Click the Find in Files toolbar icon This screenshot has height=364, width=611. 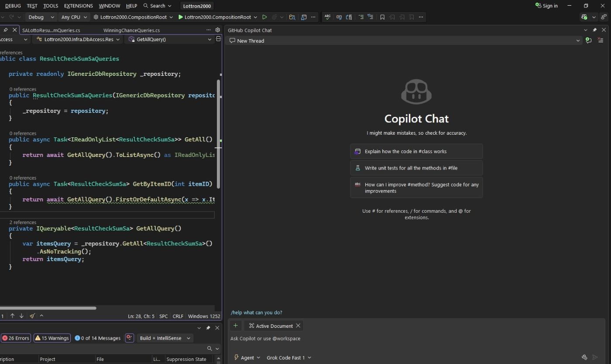tap(292, 17)
